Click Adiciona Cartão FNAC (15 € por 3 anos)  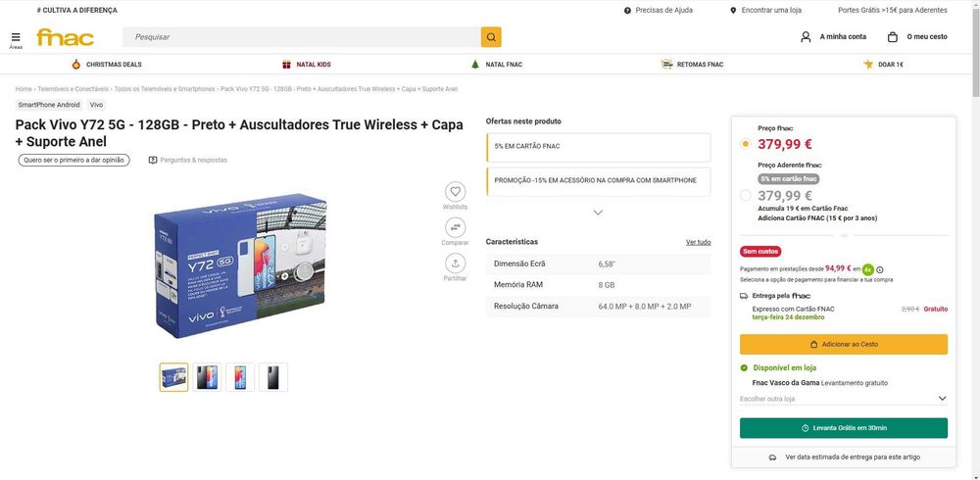[817, 218]
